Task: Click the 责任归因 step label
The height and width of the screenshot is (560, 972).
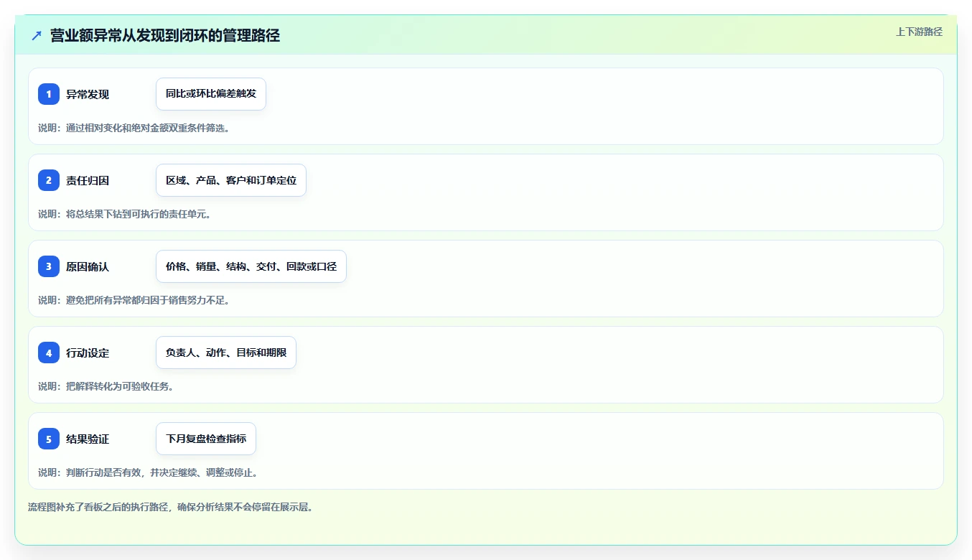Action: (x=88, y=181)
